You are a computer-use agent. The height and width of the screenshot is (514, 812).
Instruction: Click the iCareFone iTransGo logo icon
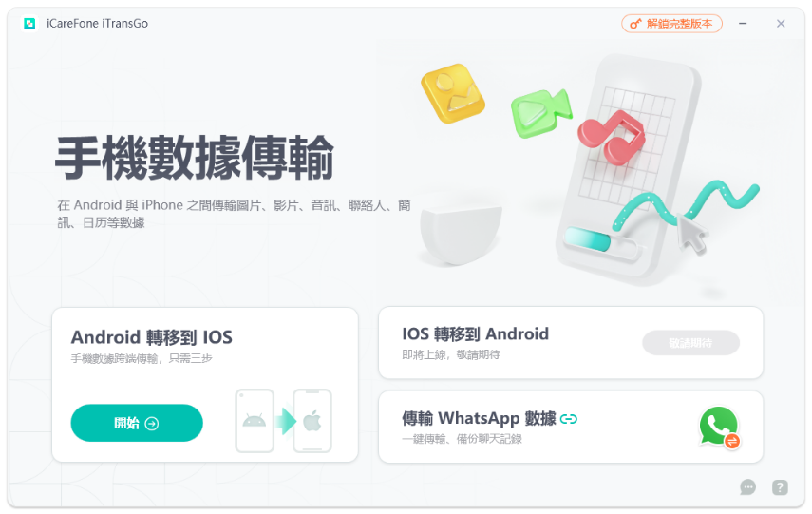click(29, 24)
